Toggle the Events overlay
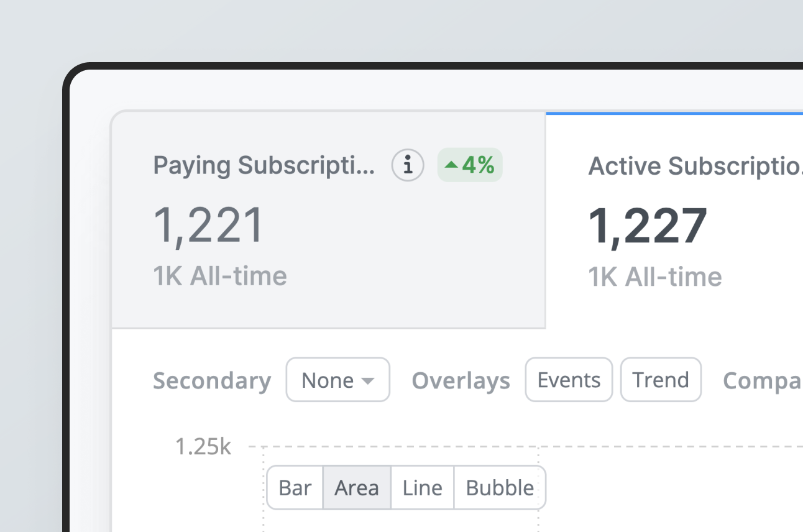Viewport: 803px width, 532px height. [x=569, y=380]
